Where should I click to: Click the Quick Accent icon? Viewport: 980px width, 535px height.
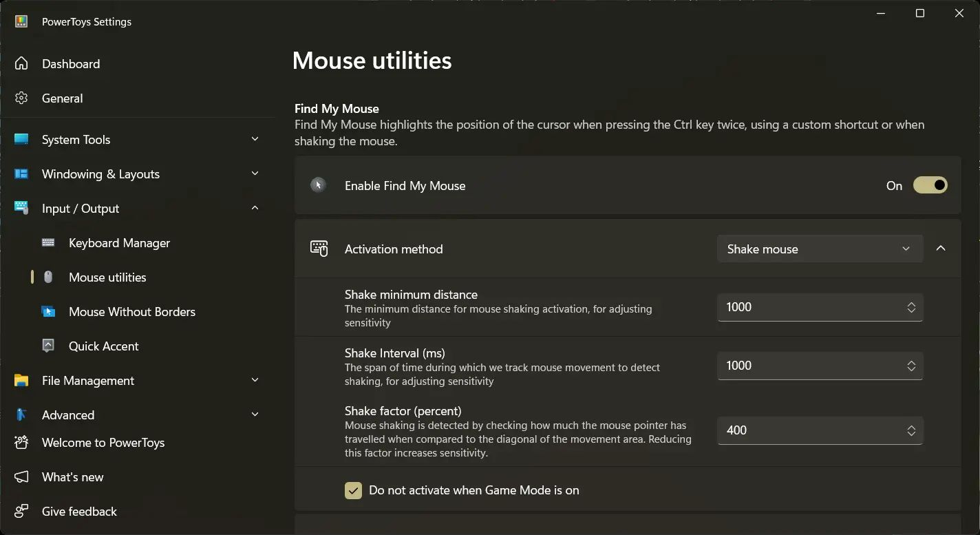tap(48, 346)
